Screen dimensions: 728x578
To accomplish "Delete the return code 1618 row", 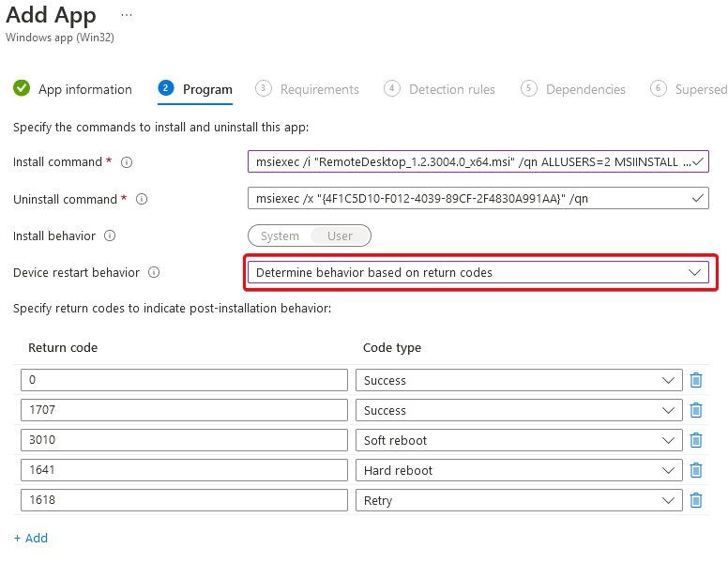I will pyautogui.click(x=695, y=500).
